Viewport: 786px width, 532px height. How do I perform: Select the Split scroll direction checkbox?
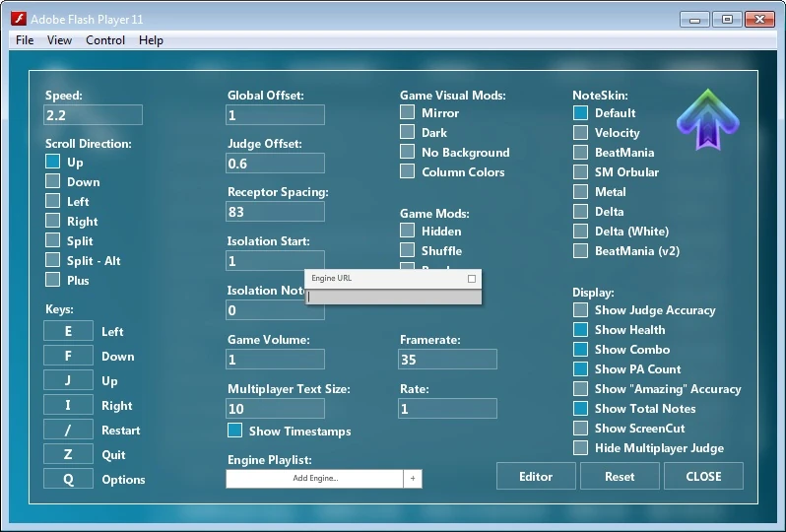click(52, 240)
